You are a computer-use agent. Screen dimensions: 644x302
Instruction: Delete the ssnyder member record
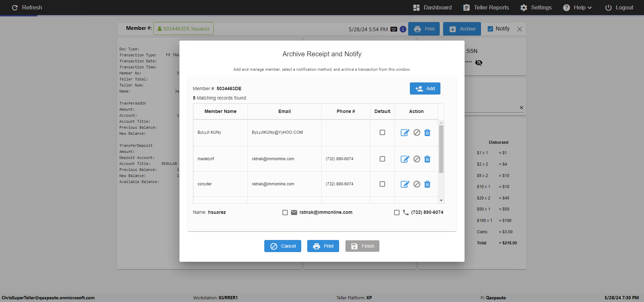point(427,184)
